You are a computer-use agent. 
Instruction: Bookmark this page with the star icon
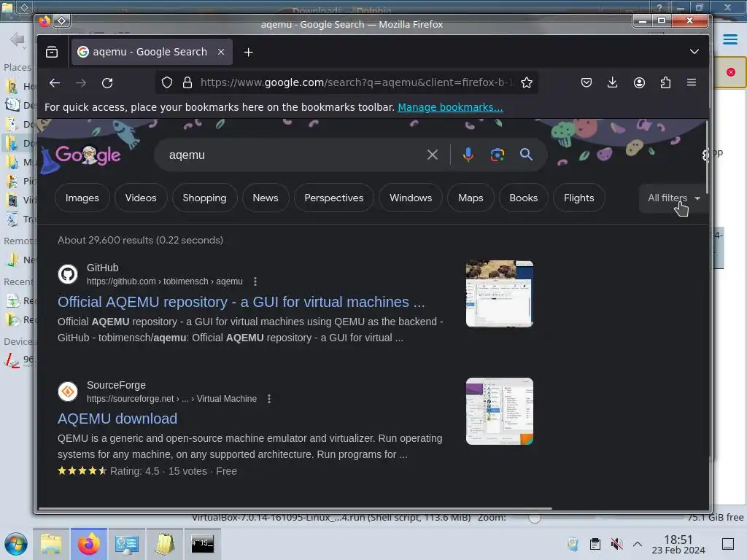(527, 83)
